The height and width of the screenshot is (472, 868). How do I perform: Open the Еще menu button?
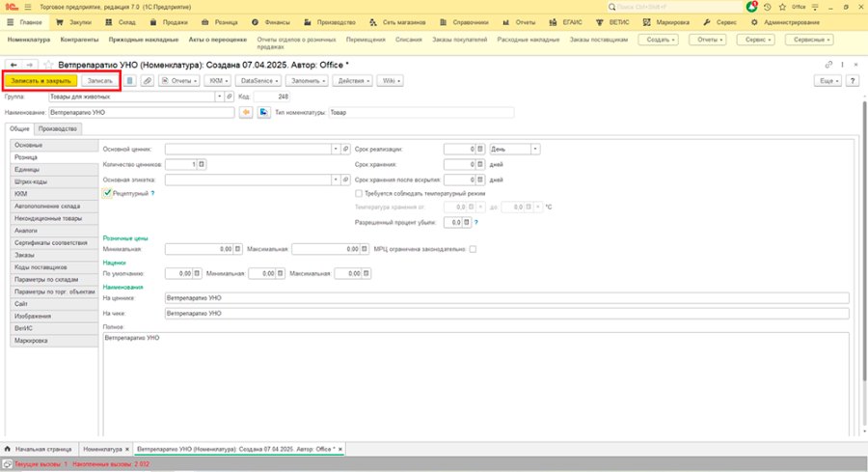[x=828, y=81]
